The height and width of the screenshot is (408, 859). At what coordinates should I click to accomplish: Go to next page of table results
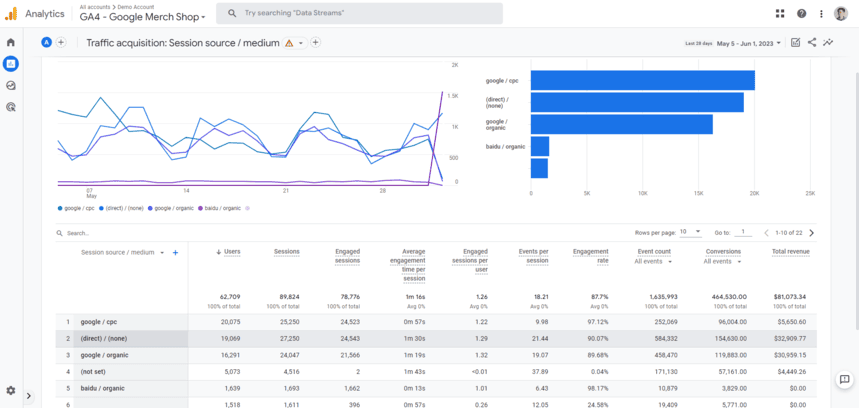(x=811, y=233)
